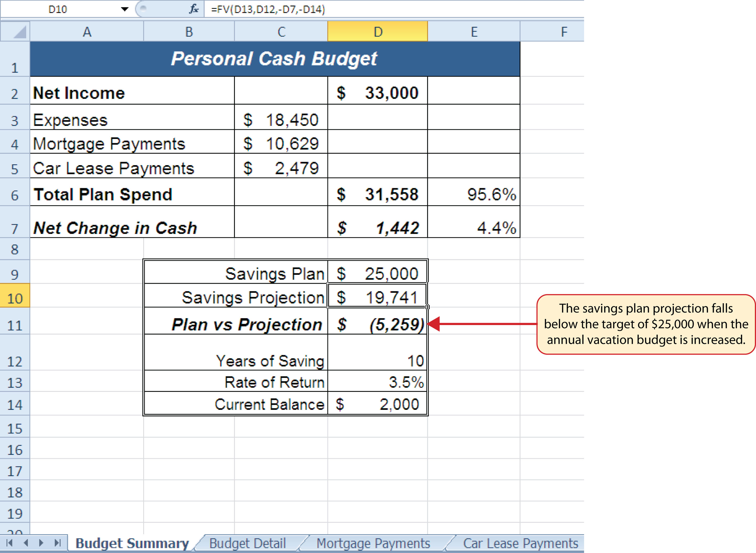Image resolution: width=756 pixels, height=553 pixels.
Task: Click the Personal Cash Budget title cell
Action: coord(275,59)
